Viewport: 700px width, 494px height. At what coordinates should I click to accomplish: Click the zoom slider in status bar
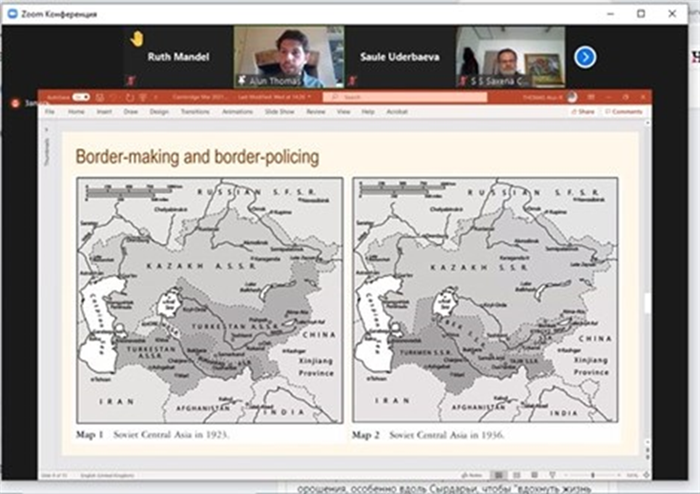tap(592, 474)
